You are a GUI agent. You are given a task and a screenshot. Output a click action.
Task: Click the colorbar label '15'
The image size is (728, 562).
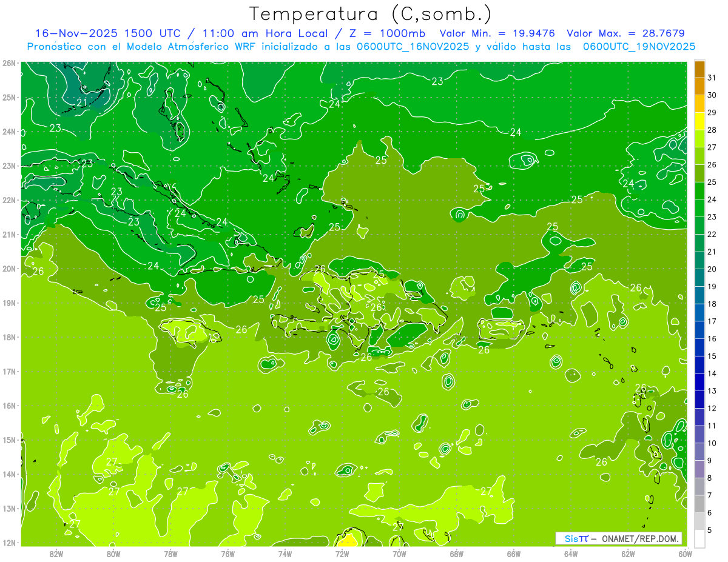712,356
